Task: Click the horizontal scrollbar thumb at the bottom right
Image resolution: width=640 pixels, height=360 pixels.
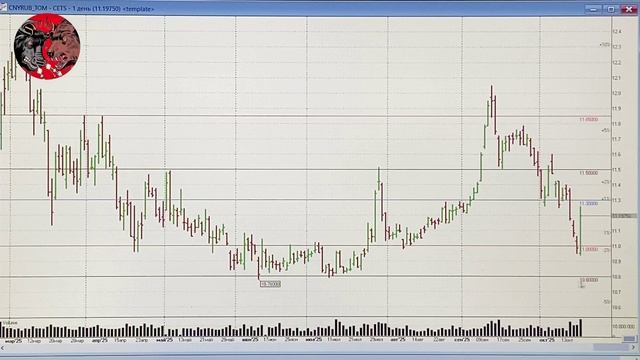Action: [610, 347]
